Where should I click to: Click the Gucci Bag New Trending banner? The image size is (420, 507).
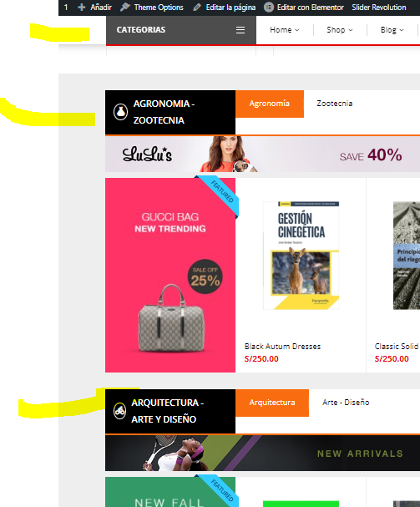click(170, 275)
